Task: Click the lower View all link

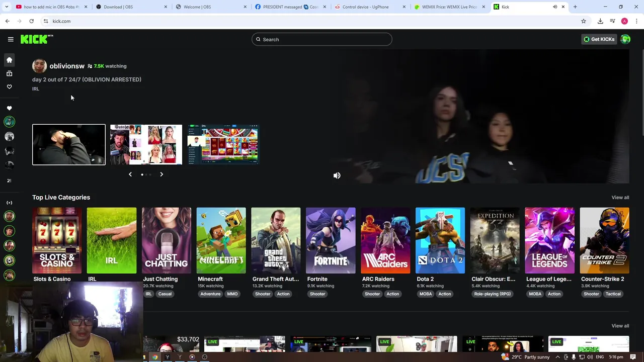Action: 620,326
